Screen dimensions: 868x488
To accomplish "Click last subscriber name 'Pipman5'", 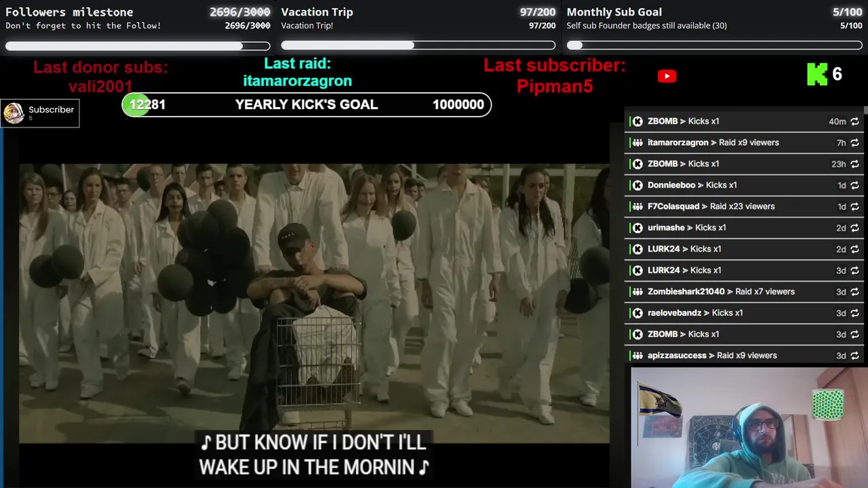I will tap(555, 86).
